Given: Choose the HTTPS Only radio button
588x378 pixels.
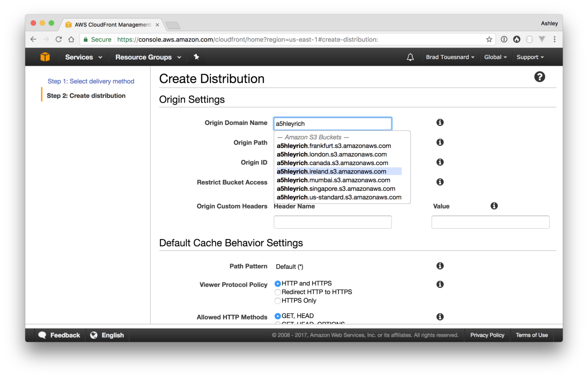Looking at the screenshot, I should pyautogui.click(x=278, y=301).
